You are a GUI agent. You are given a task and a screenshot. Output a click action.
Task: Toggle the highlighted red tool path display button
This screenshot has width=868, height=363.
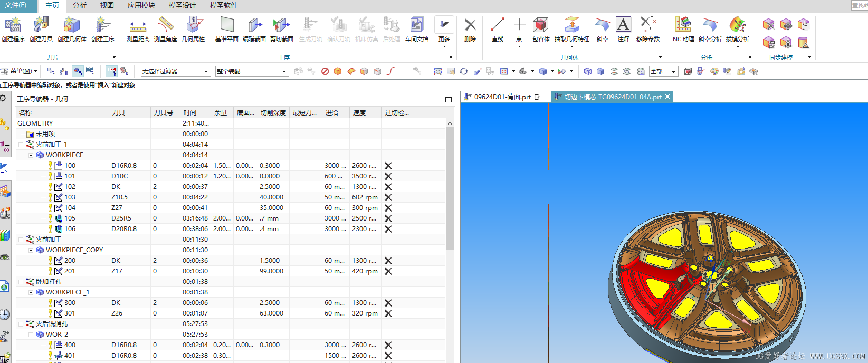111,71
